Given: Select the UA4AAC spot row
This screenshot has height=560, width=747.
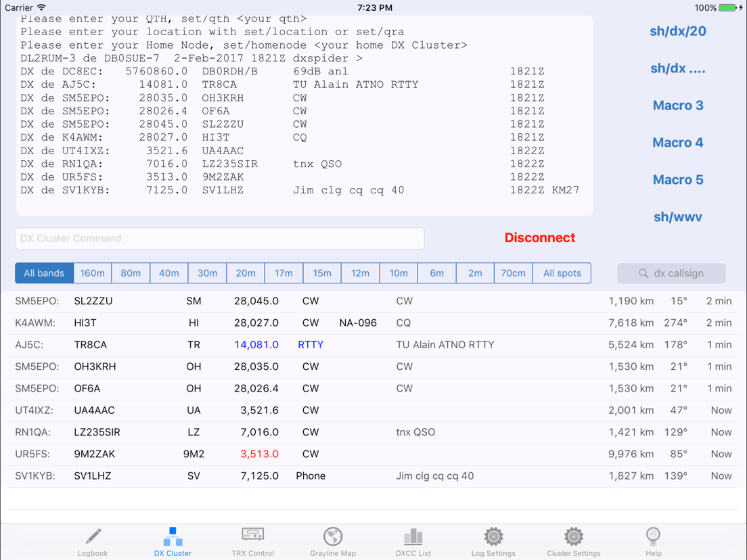Looking at the screenshot, I should (373, 411).
